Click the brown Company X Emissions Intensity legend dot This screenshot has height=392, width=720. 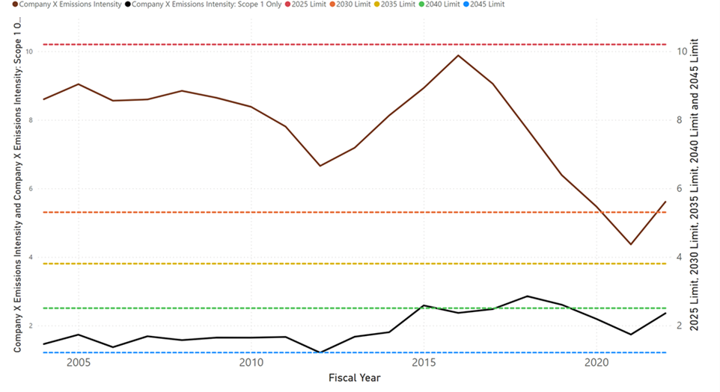point(15,4)
